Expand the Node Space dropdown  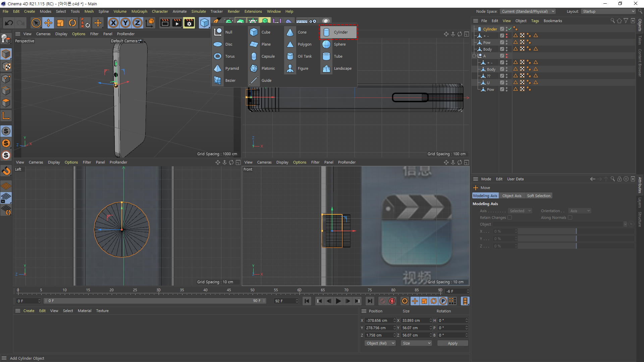(x=528, y=11)
